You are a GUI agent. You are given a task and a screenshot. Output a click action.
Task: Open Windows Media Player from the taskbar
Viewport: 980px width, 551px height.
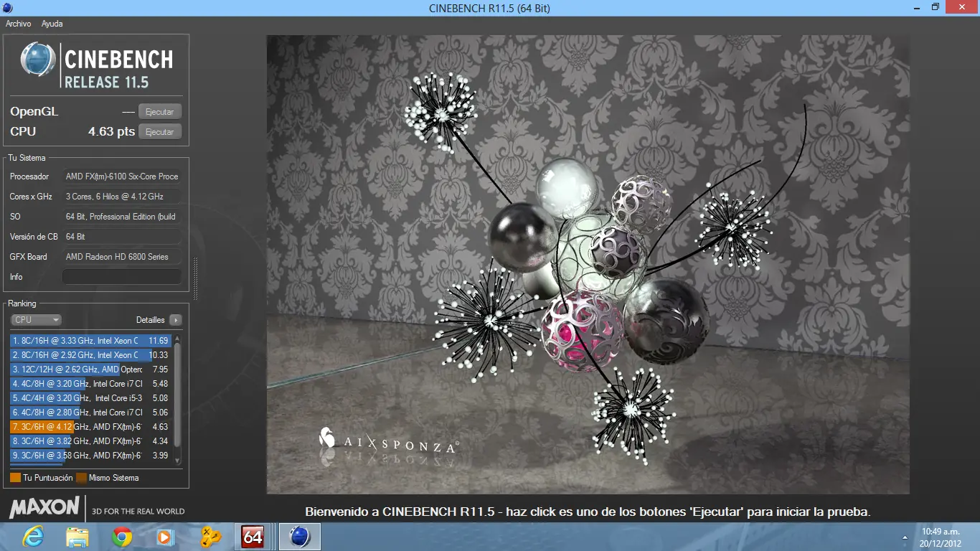[x=165, y=537]
